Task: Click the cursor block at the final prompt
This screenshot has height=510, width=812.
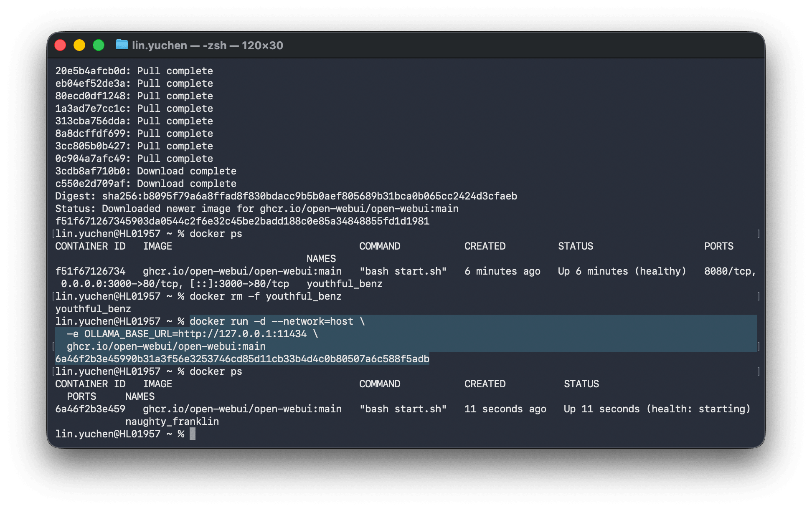Action: [193, 434]
